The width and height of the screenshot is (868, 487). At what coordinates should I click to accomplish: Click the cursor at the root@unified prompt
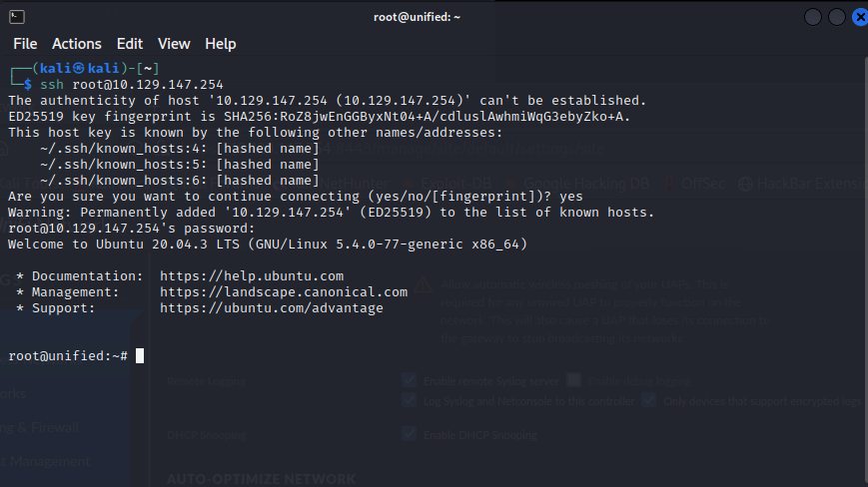(x=141, y=356)
